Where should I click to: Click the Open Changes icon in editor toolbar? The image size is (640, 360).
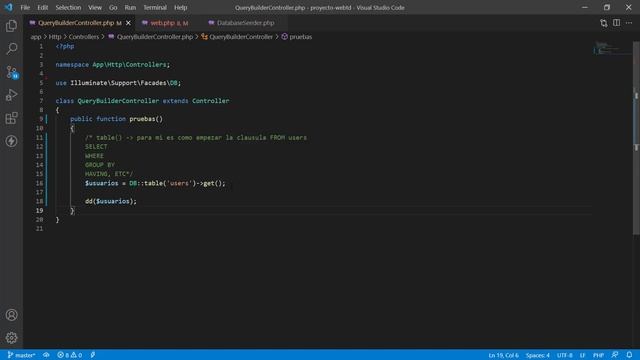604,23
